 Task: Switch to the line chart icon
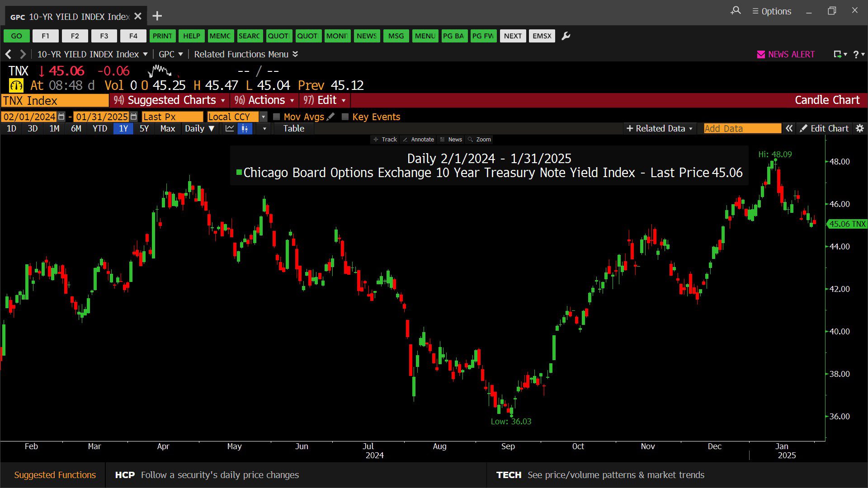(x=230, y=129)
